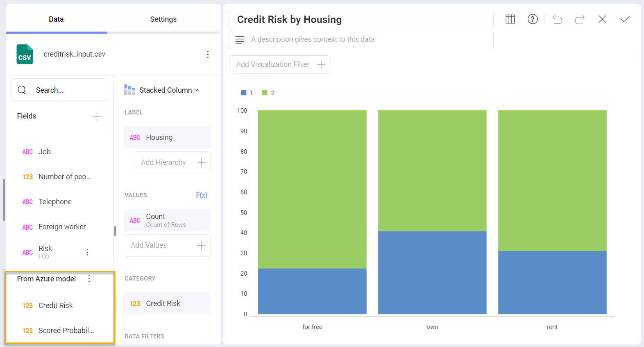Select the Count of Rows value field
The width and height of the screenshot is (644, 347).
coord(167,220)
